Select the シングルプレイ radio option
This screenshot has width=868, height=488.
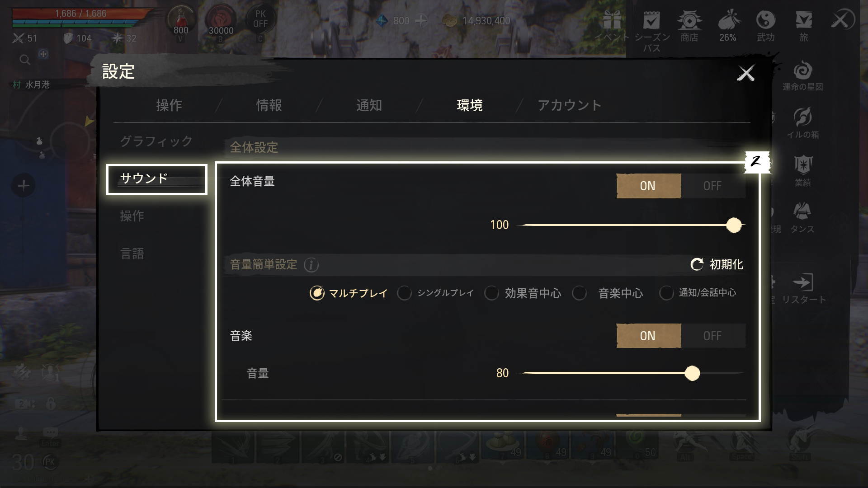point(404,293)
